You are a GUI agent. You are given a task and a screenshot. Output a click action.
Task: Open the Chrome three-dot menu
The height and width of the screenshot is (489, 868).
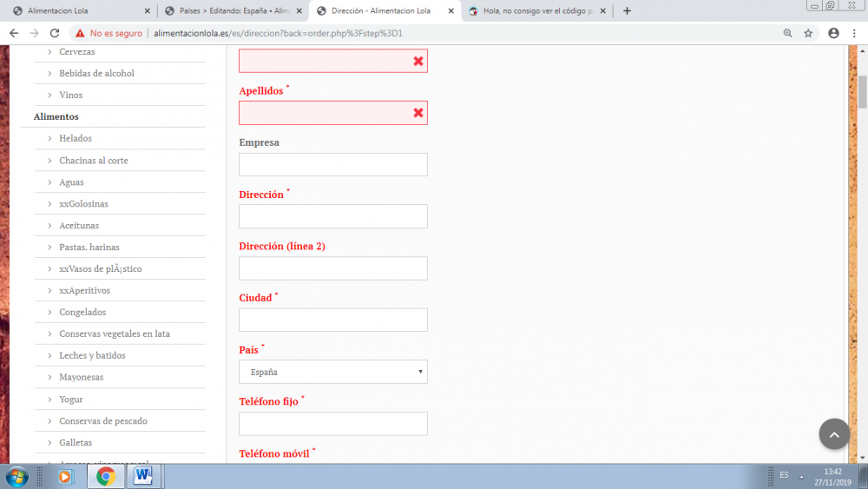(x=854, y=33)
